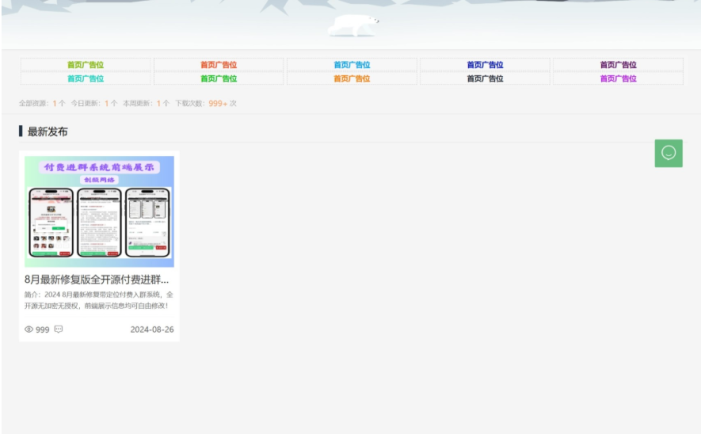Viewport: 701px width, 434px height.
Task: Click the 最新发布 section heading
Action: (x=47, y=131)
